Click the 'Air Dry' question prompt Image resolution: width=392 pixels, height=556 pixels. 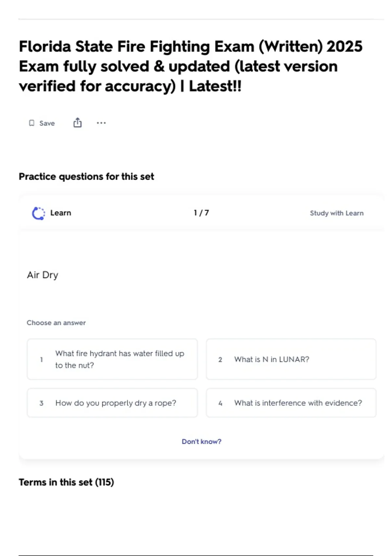[x=42, y=275]
